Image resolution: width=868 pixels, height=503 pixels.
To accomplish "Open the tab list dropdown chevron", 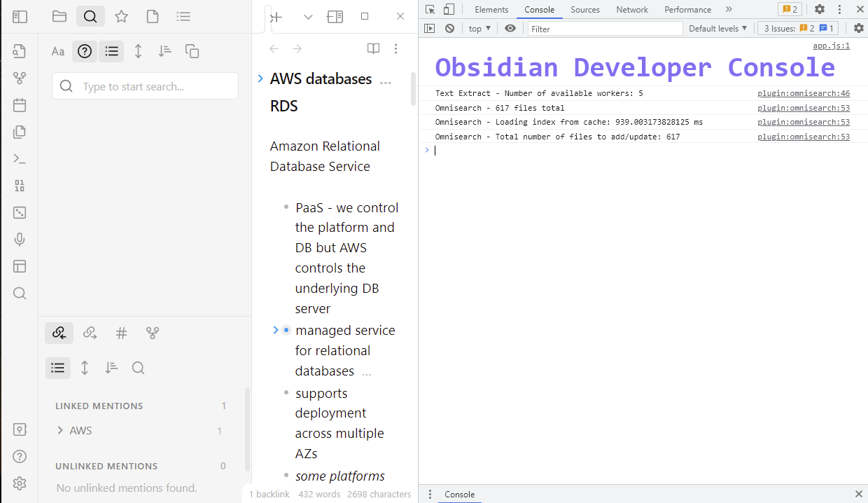I will [x=308, y=17].
